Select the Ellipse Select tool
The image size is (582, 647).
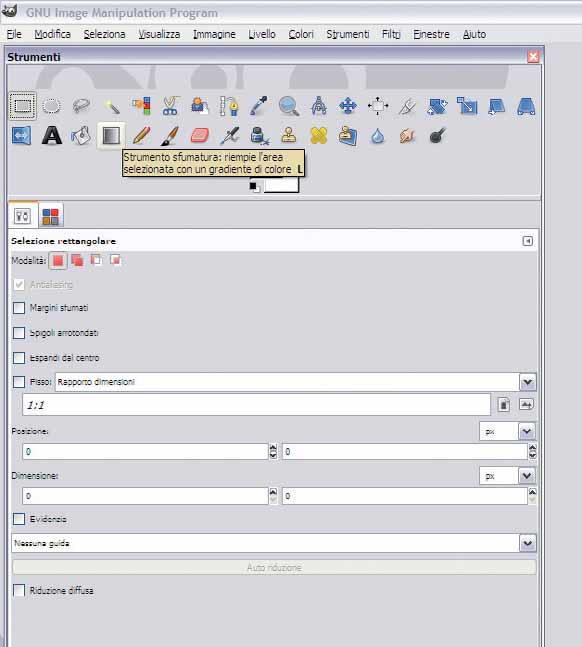52,106
